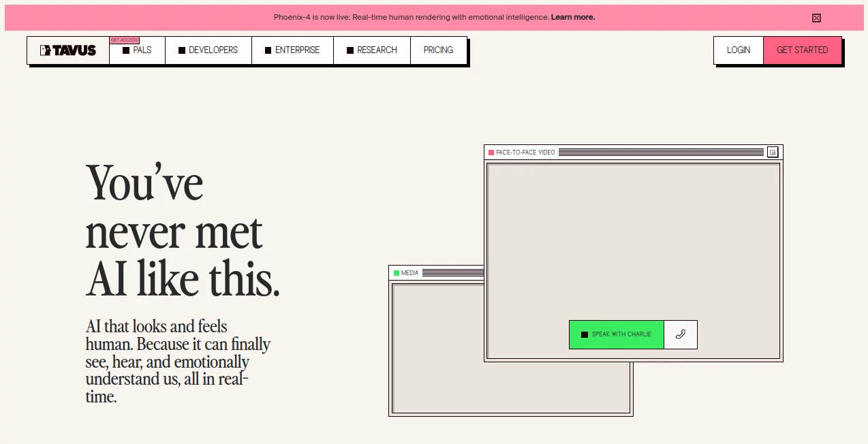Open the Research menu
This screenshot has height=444, width=868.
372,50
